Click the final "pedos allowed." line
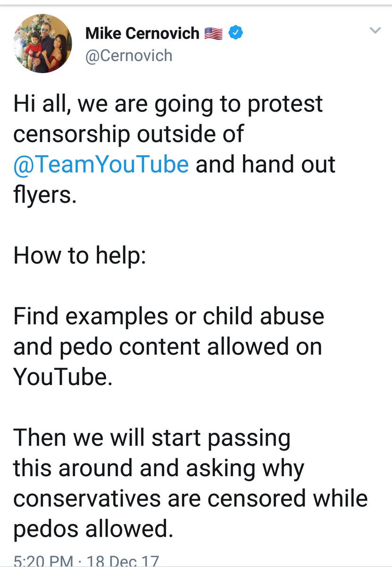The width and height of the screenshot is (392, 567). coord(91,528)
